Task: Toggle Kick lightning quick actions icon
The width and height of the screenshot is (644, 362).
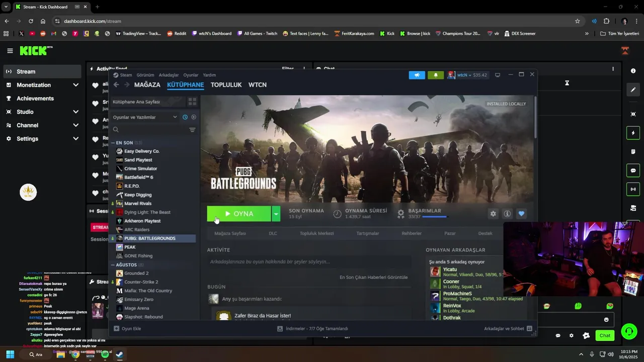Action: (633, 133)
